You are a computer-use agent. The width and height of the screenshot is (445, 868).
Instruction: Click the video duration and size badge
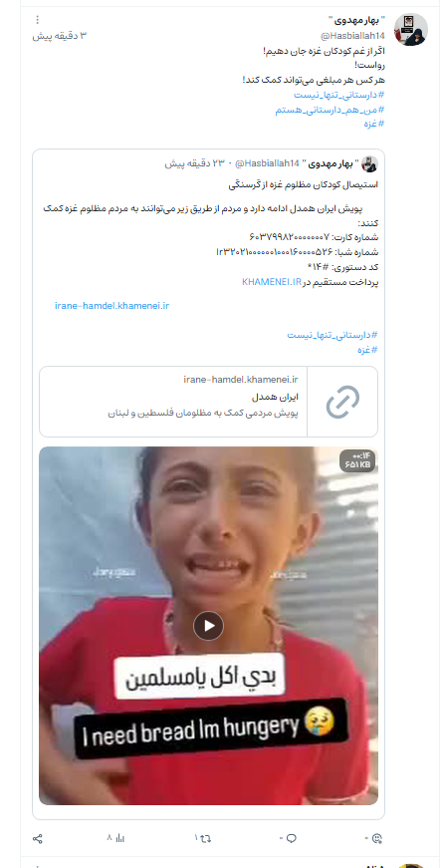point(357,460)
